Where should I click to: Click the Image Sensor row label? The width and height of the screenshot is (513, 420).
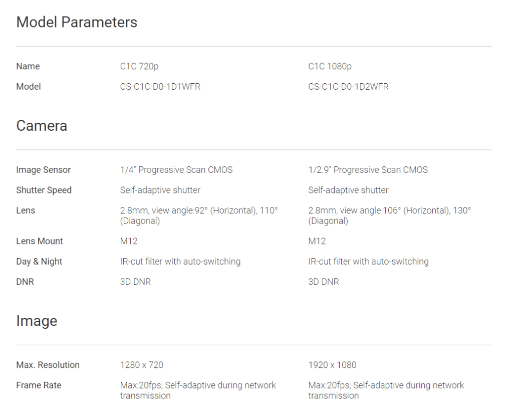[x=44, y=170]
